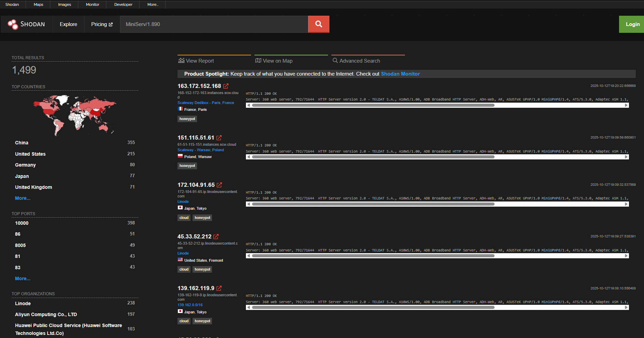Switch to View Report tab

pos(196,61)
